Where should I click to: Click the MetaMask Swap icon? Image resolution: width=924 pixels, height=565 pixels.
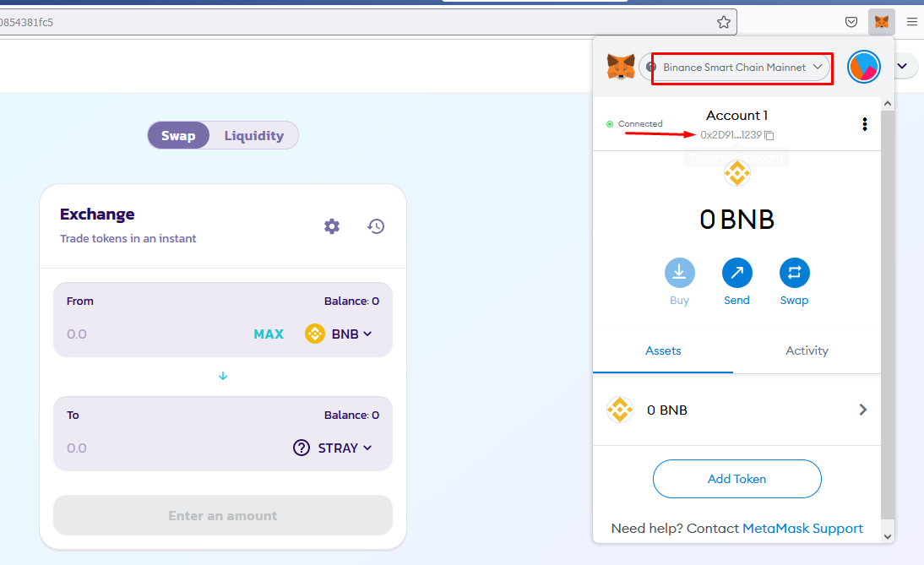point(795,273)
